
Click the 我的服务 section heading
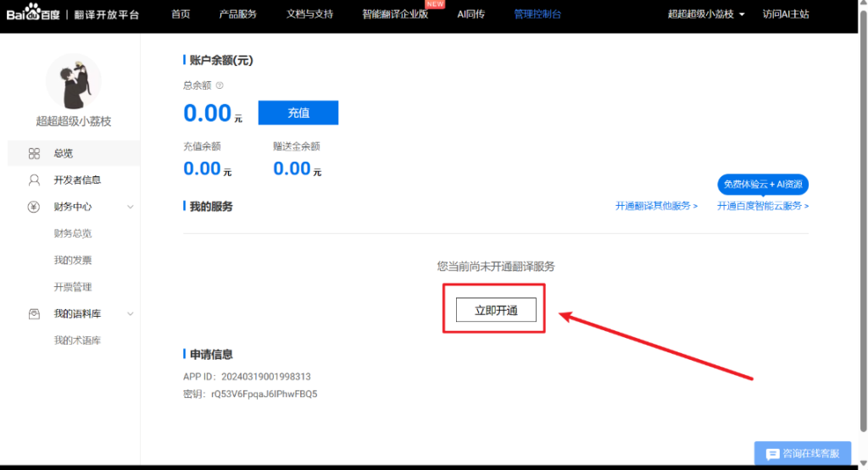tap(211, 207)
